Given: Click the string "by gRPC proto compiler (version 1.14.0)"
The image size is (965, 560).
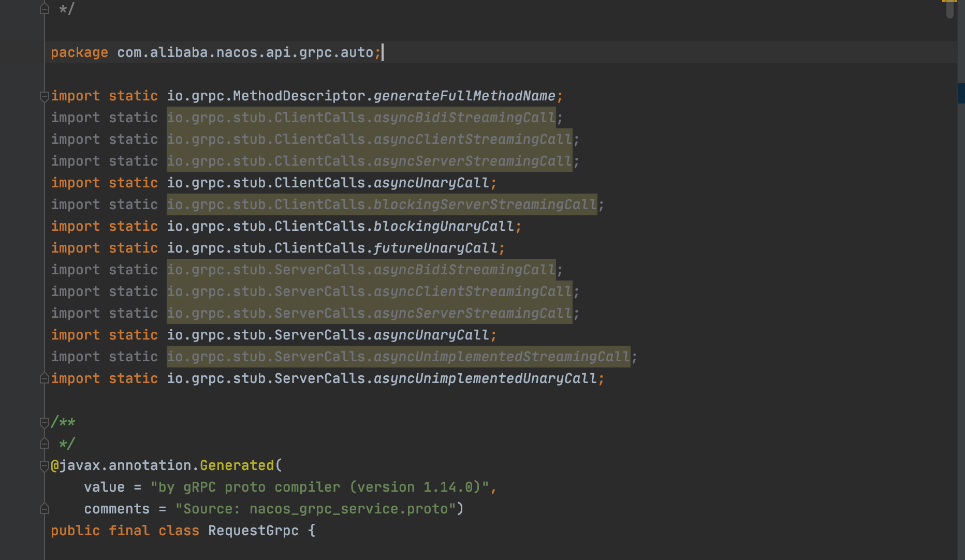Looking at the screenshot, I should pyautogui.click(x=321, y=487).
